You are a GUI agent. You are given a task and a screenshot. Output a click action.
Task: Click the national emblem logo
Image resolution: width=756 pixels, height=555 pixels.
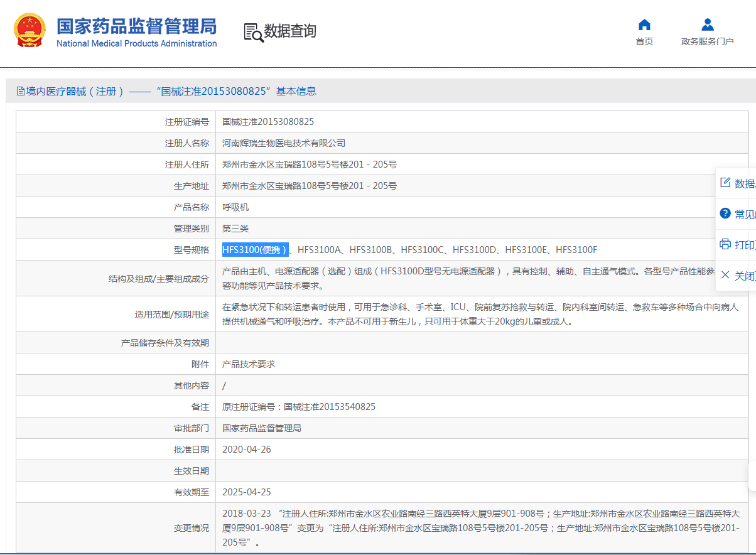point(30,30)
